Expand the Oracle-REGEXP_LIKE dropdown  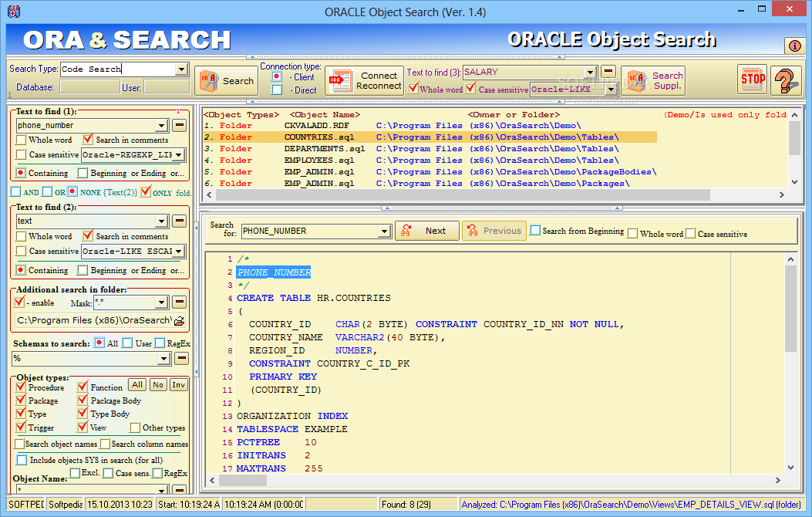pyautogui.click(x=179, y=155)
